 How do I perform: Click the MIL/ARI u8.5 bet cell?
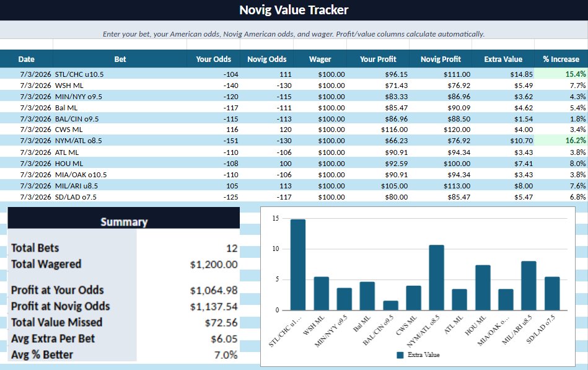tap(120, 185)
